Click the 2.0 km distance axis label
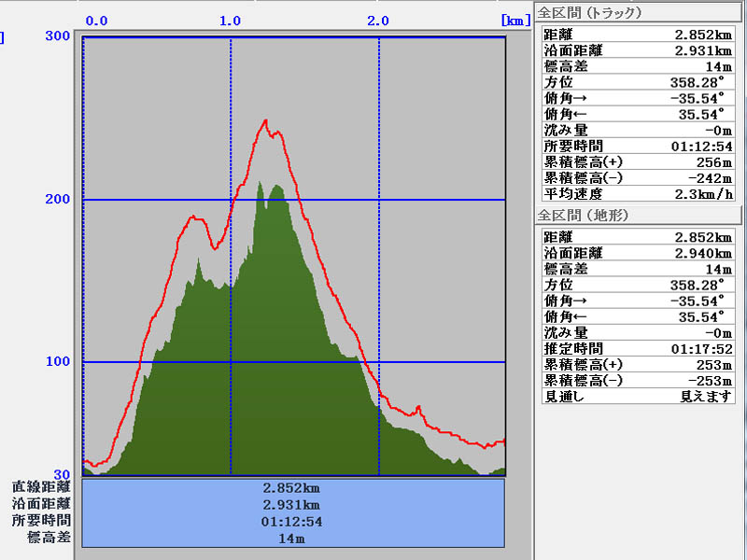The height and width of the screenshot is (560, 747). [377, 20]
